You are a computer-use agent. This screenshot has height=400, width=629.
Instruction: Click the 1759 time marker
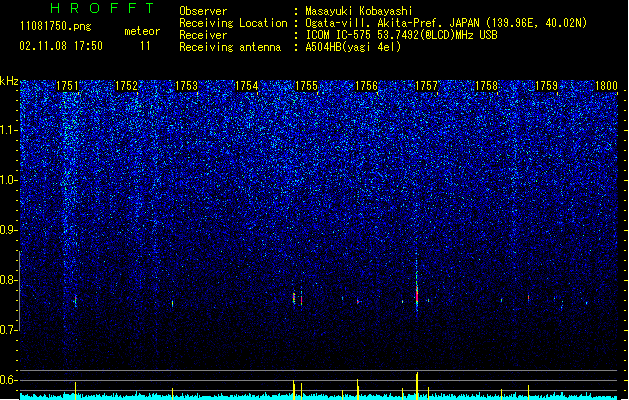(546, 86)
